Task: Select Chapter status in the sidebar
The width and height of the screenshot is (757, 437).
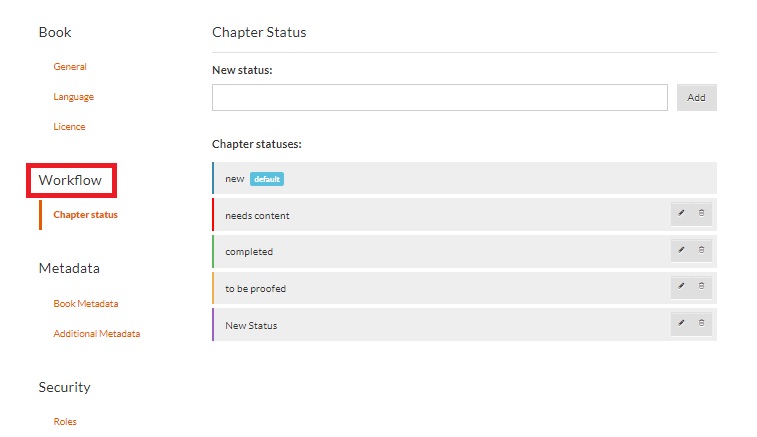Action: (x=85, y=215)
